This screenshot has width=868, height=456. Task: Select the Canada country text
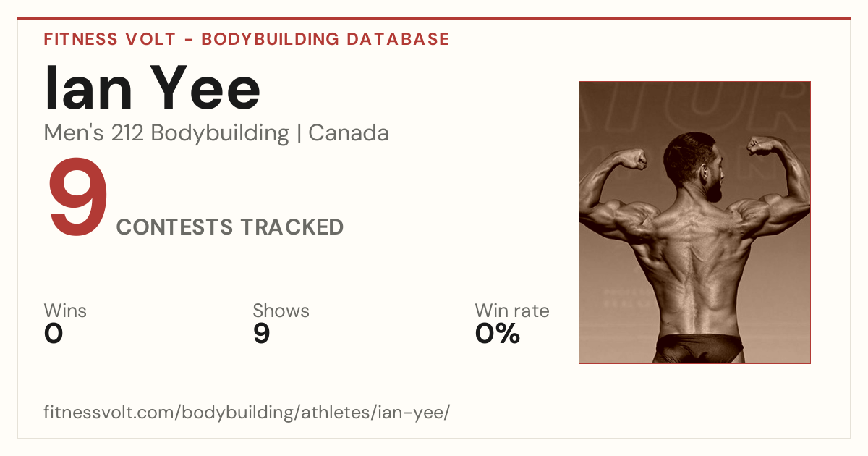click(349, 133)
